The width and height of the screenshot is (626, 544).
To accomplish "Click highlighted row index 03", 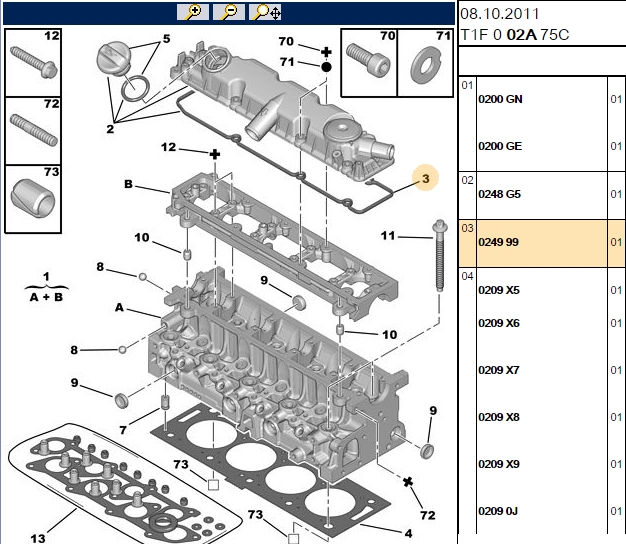I will 467,228.
